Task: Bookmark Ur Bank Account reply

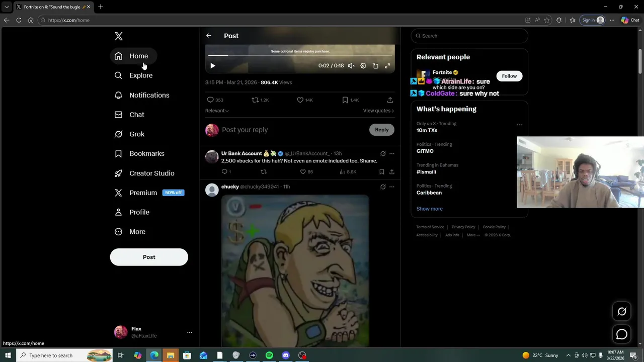Action: pos(381,172)
